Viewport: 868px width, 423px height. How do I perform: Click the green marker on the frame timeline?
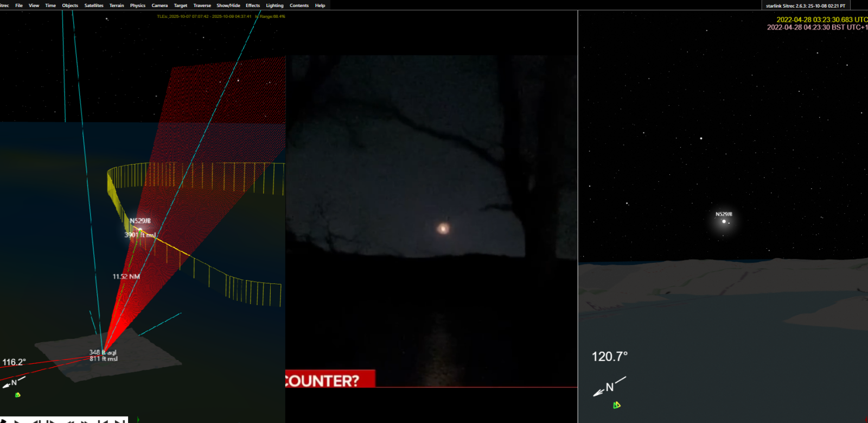point(138,419)
